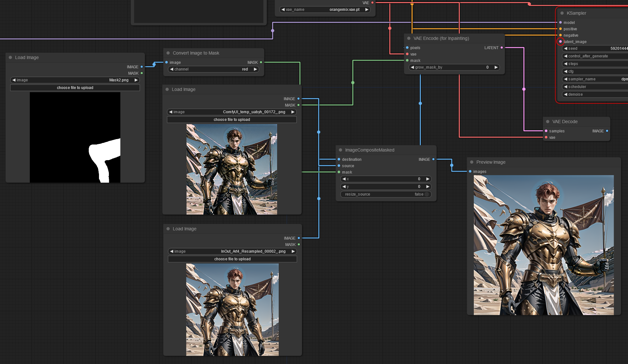The height and width of the screenshot is (364, 628).
Task: Open the Mask2.png image selector
Action: (75, 80)
